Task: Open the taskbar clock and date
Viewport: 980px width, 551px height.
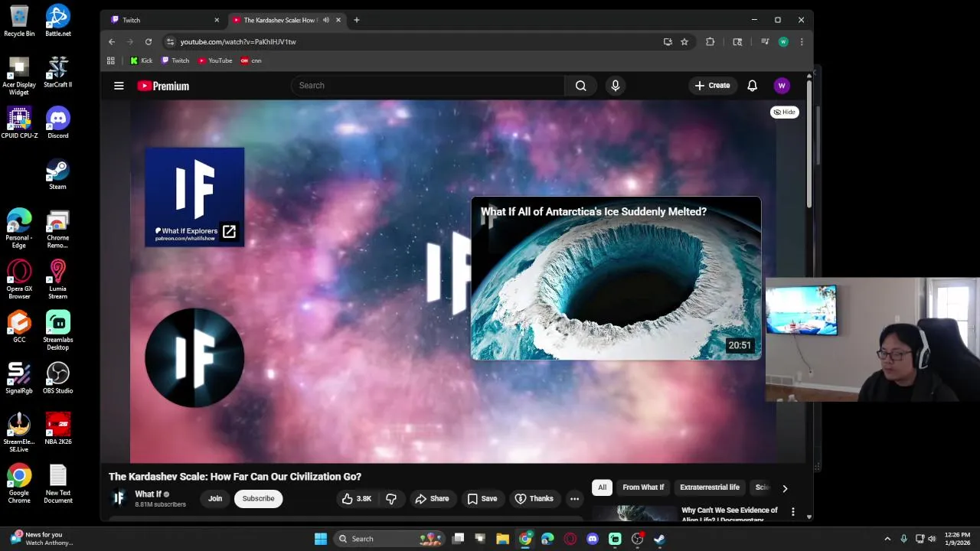Action: tap(958, 539)
